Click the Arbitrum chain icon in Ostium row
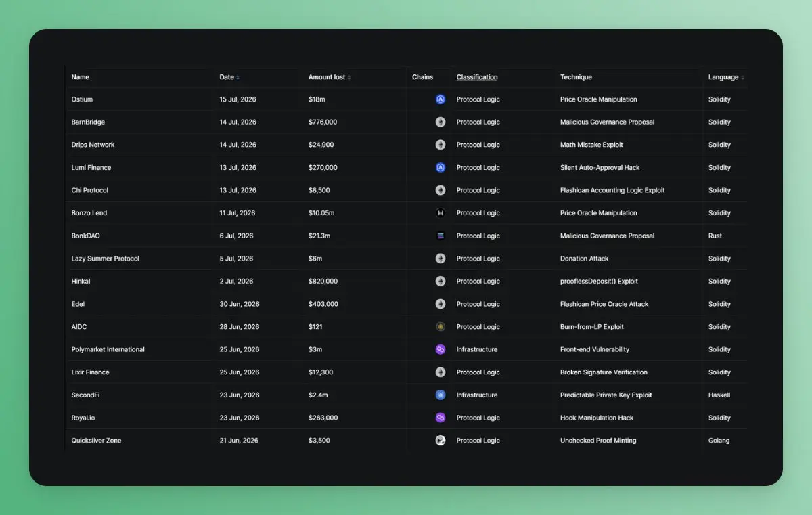This screenshot has width=812, height=515. click(441, 99)
